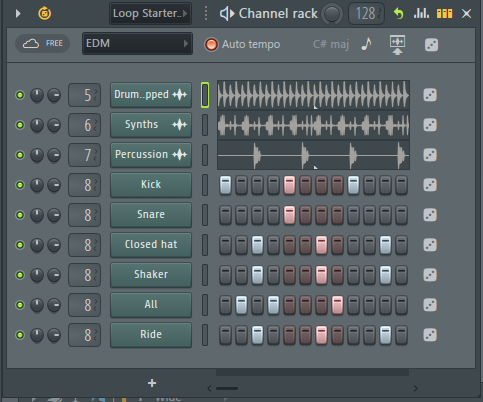483x402 pixels.
Task: Randomize Closed hat with its dice icon
Action: (x=430, y=245)
